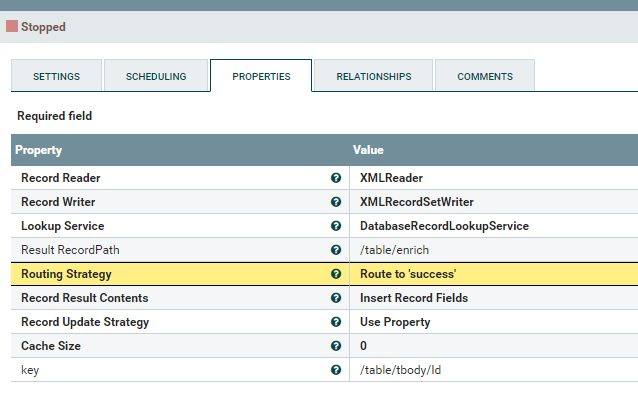Image resolution: width=638 pixels, height=401 pixels.
Task: Click help icon beside Lookup Service
Action: tap(336, 226)
